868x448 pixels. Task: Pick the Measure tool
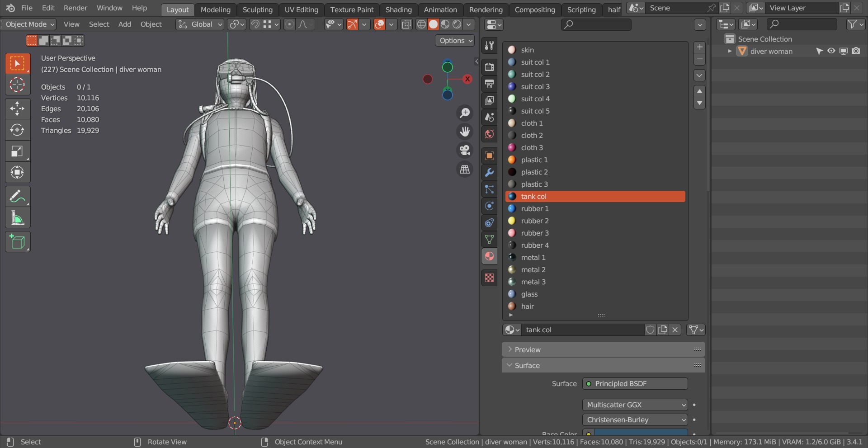(18, 218)
